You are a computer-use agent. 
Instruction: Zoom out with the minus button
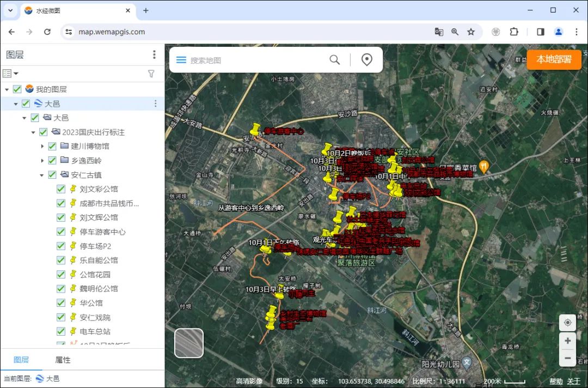pyautogui.click(x=567, y=358)
